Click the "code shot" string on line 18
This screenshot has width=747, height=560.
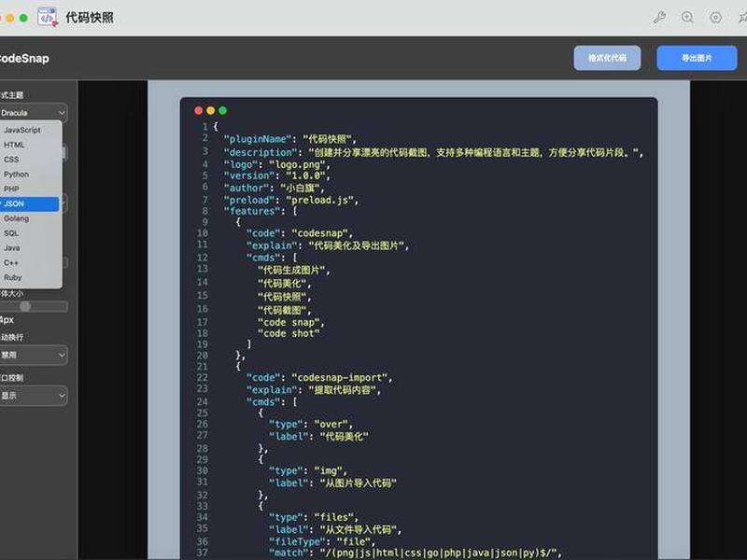[289, 334]
